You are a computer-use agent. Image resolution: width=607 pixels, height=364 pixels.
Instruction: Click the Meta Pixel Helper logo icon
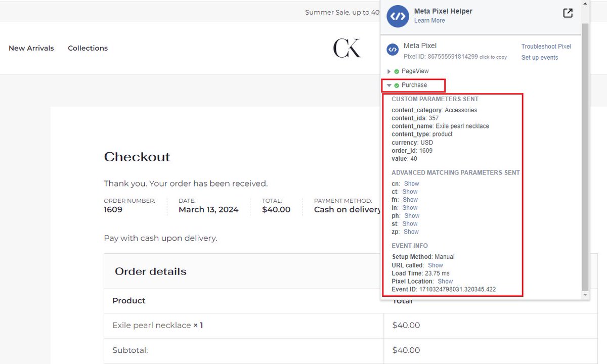398,16
